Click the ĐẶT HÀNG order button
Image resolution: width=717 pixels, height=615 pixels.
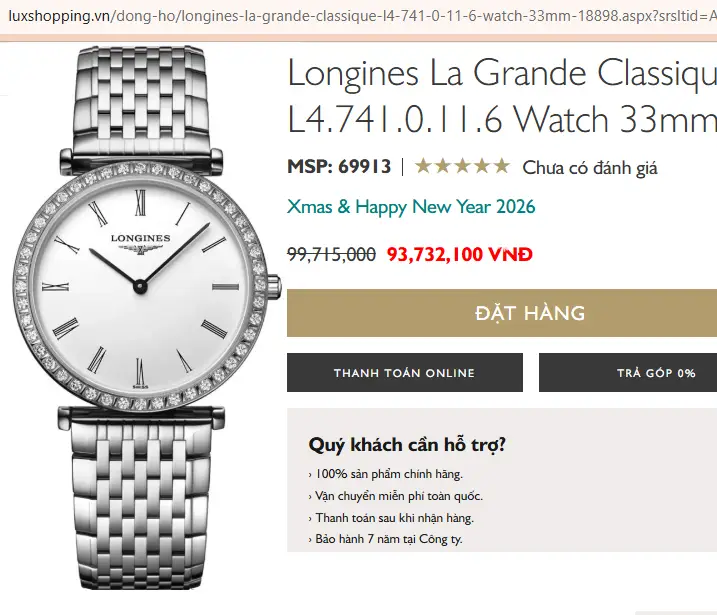(502, 313)
